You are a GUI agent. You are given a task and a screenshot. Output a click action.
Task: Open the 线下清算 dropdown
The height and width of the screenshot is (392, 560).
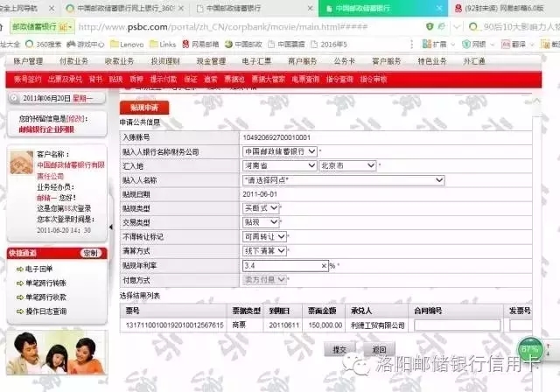[x=264, y=251]
